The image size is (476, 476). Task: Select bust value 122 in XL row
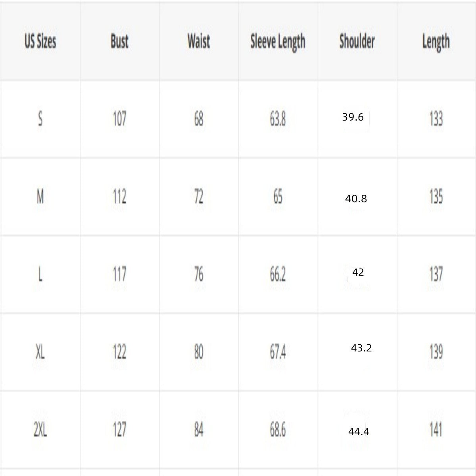[119, 352]
